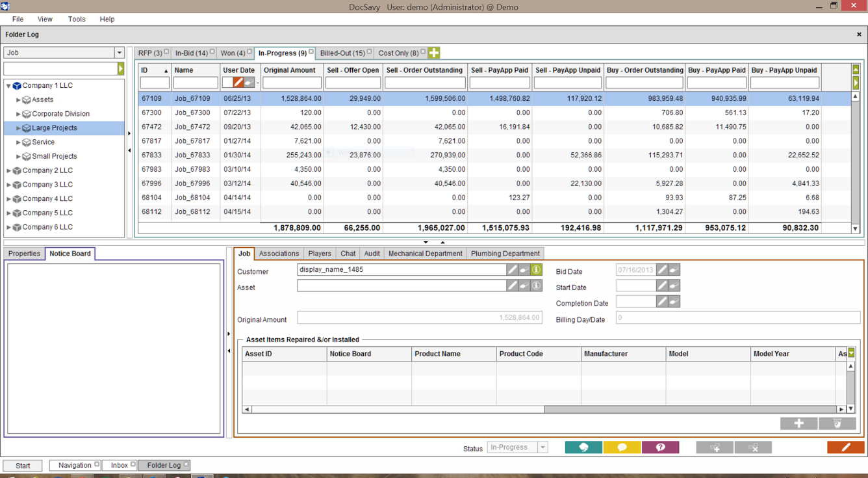
Task: Show Customer info with green info icon
Action: pos(537,269)
